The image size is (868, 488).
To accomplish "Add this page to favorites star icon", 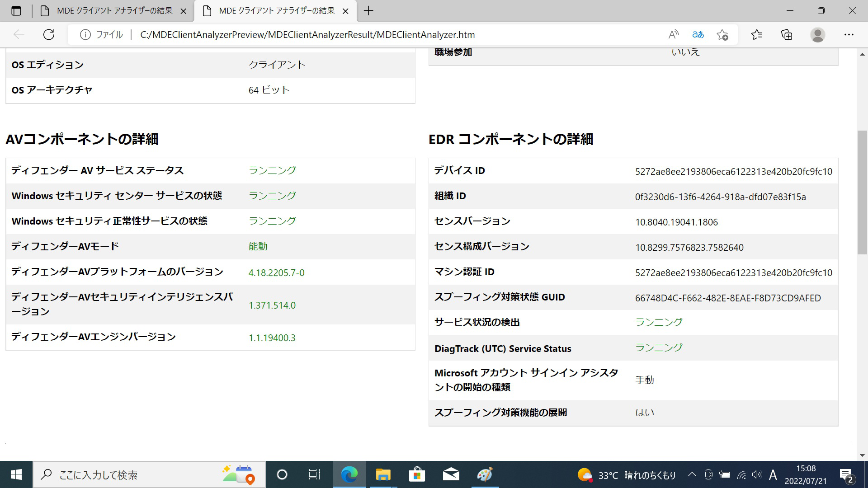I will (722, 35).
